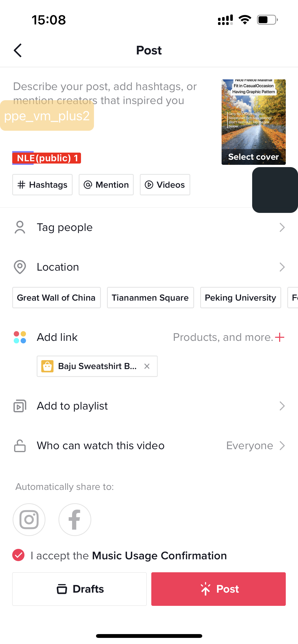This screenshot has height=644, width=298.
Task: Tap the red plus icon beside Products
Action: [x=280, y=337]
